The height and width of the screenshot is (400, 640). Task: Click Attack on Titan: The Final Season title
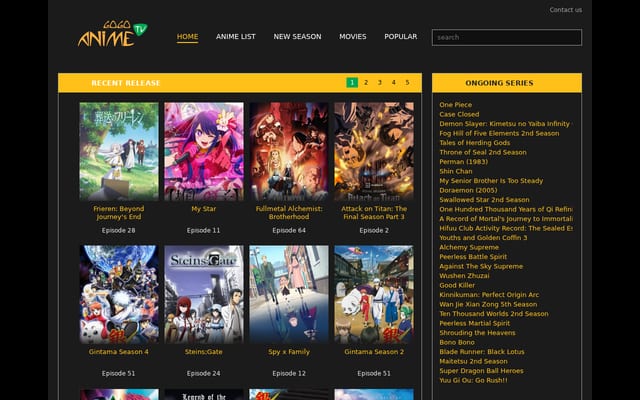tap(374, 213)
